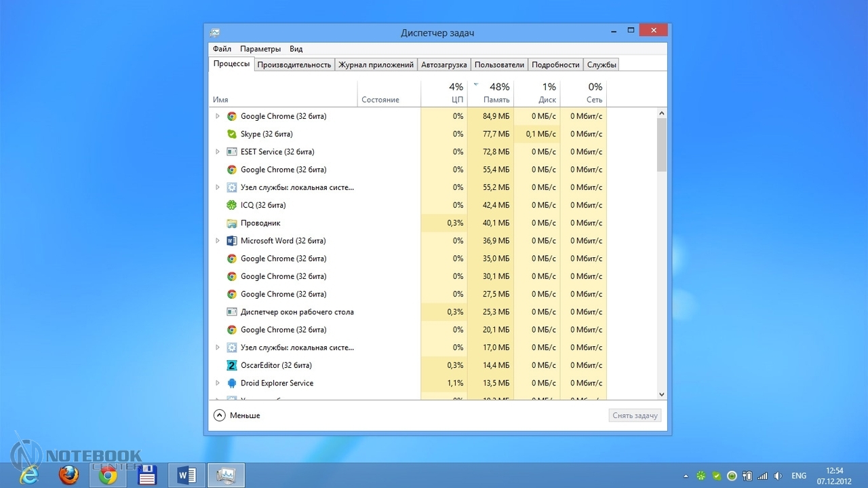The image size is (868, 488).
Task: Open the Параметры menu
Action: (260, 49)
